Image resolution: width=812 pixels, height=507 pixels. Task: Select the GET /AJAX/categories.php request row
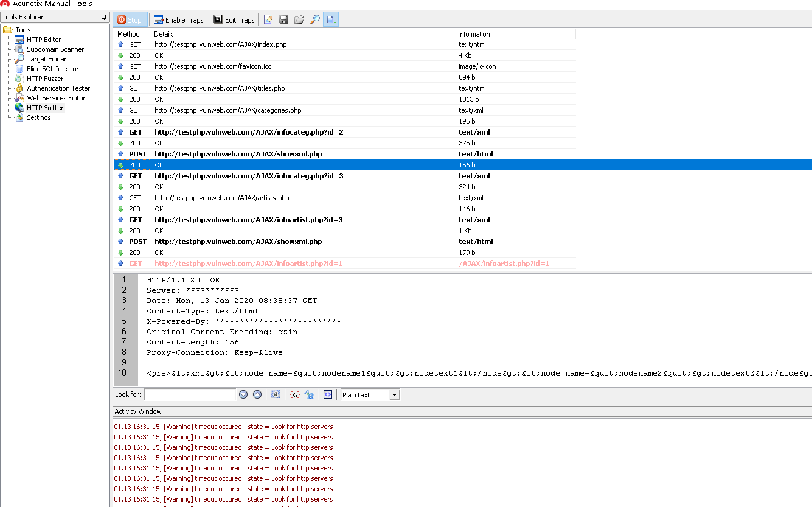point(345,110)
